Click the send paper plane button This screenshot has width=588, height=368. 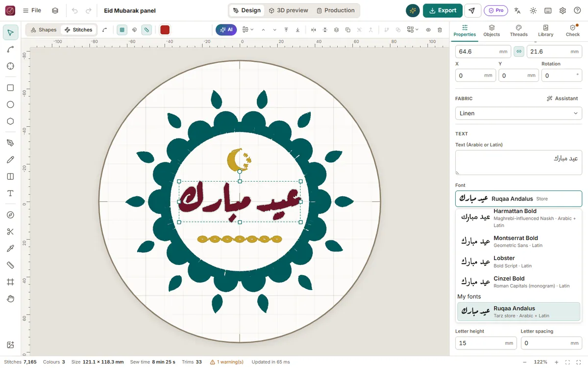472,10
